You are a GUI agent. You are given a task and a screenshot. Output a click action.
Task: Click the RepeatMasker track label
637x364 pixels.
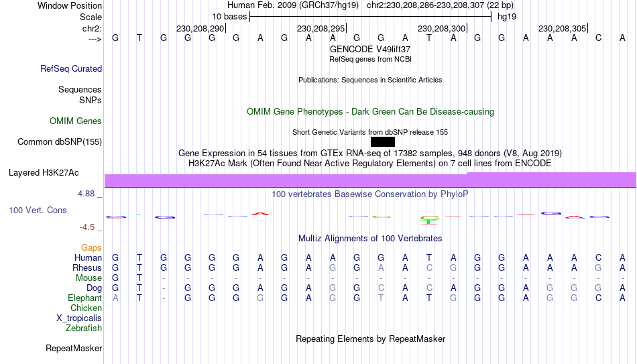[74, 348]
